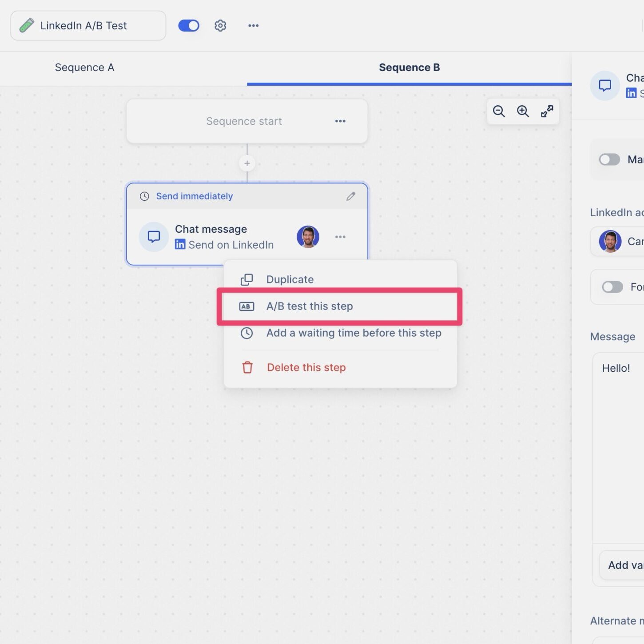Click the pencil icon to edit timing
The height and width of the screenshot is (644, 644).
click(x=351, y=196)
